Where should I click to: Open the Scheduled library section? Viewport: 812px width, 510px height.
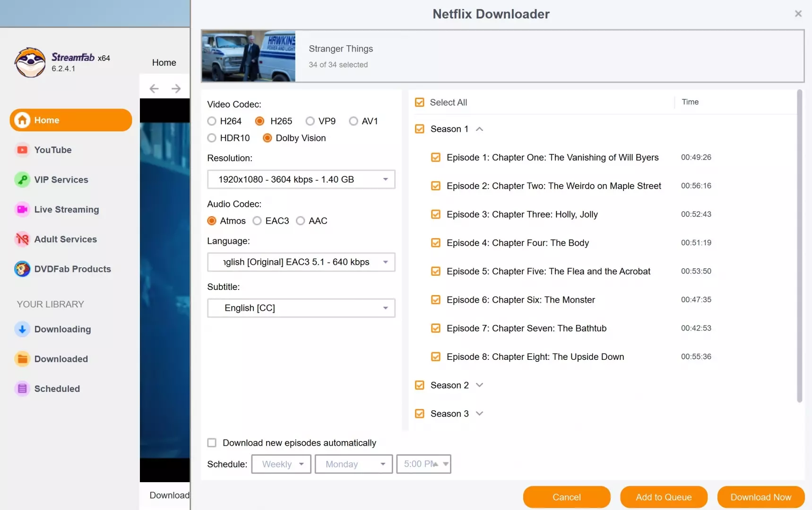coord(57,389)
